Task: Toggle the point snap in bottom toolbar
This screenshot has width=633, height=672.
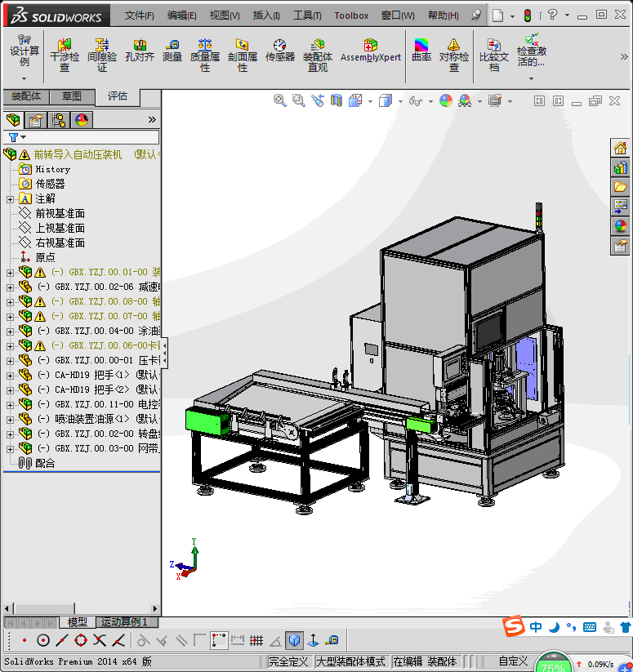Action: click(25, 640)
